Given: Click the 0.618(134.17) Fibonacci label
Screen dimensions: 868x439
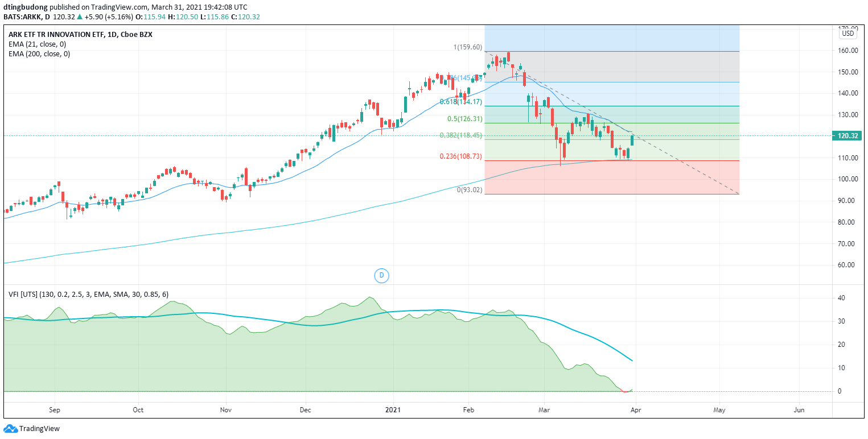Looking at the screenshot, I should [461, 102].
